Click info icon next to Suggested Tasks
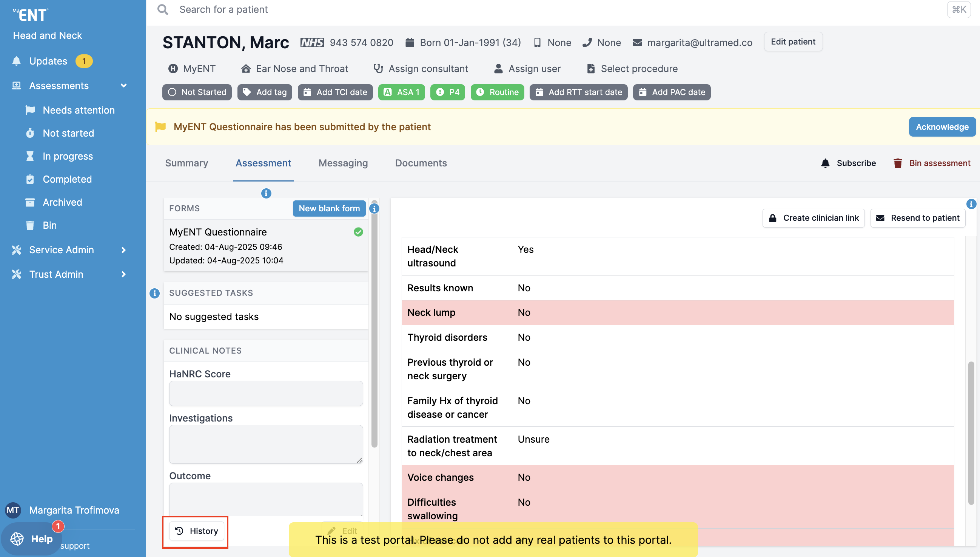The width and height of the screenshot is (980, 557). tap(154, 293)
